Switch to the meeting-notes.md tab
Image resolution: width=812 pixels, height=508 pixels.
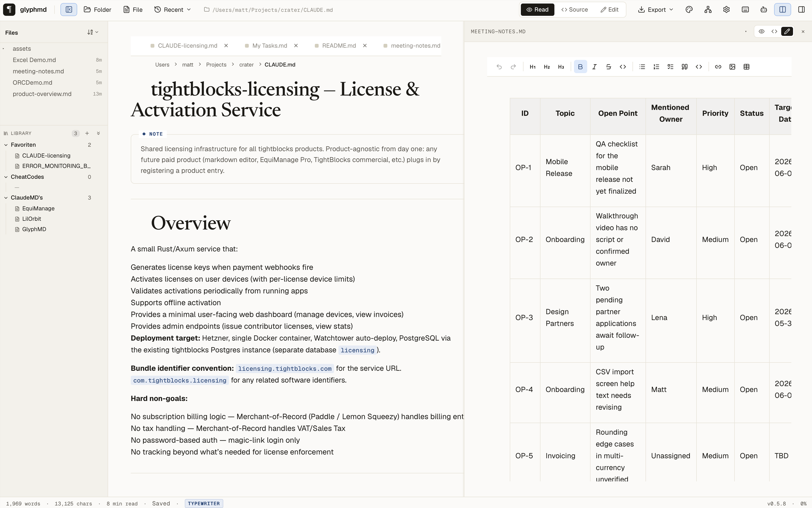tap(415, 46)
